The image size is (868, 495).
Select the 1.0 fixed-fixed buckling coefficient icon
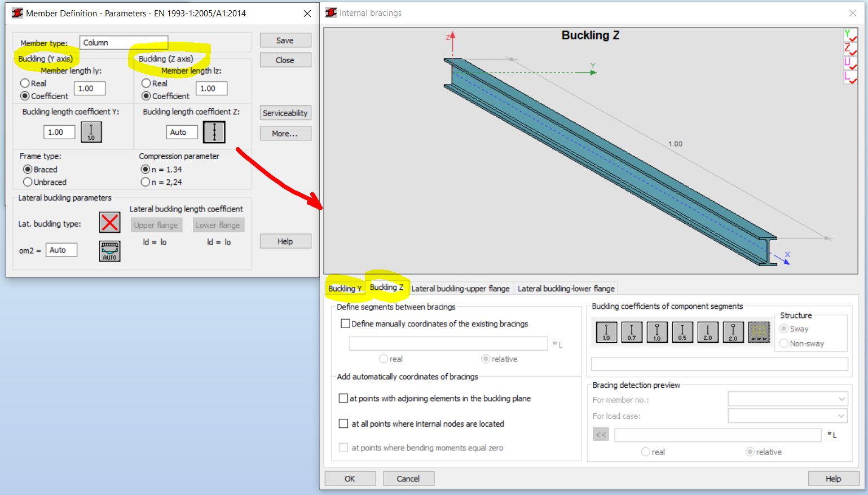click(x=606, y=332)
